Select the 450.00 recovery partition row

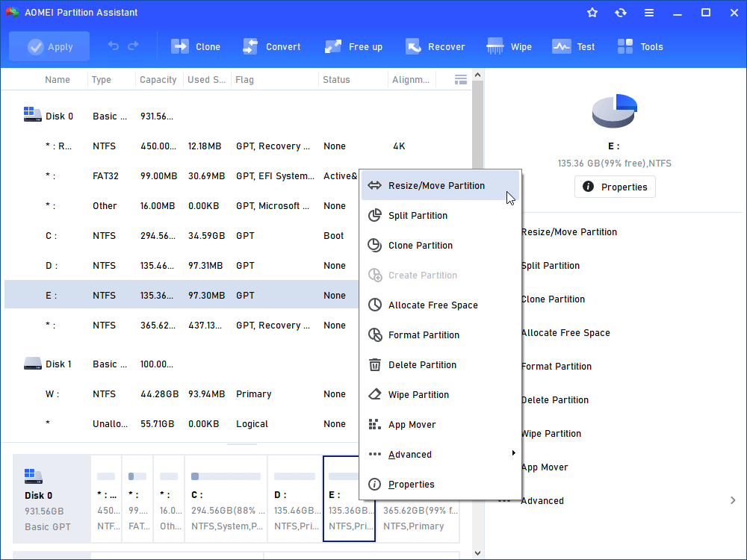tap(238, 146)
